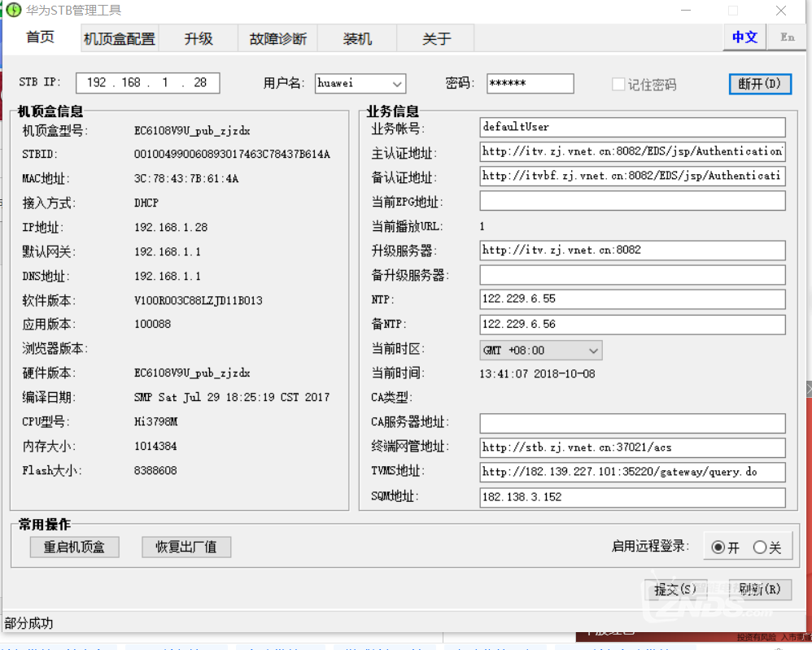812x650 pixels.
Task: Focus the empty 备升级服务器 field
Action: (x=632, y=275)
